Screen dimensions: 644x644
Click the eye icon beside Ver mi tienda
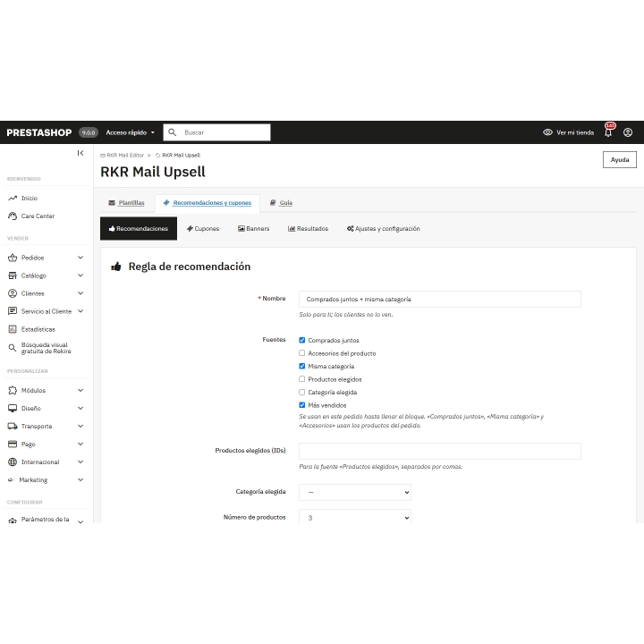point(547,132)
